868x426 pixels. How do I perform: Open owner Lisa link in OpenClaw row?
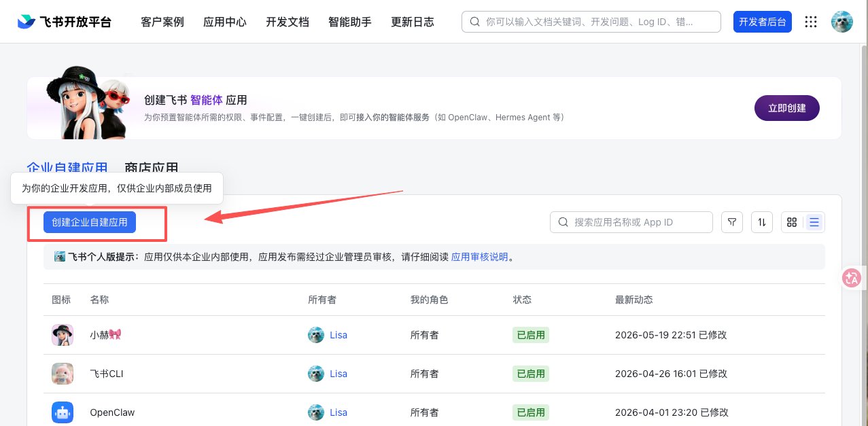[338, 412]
